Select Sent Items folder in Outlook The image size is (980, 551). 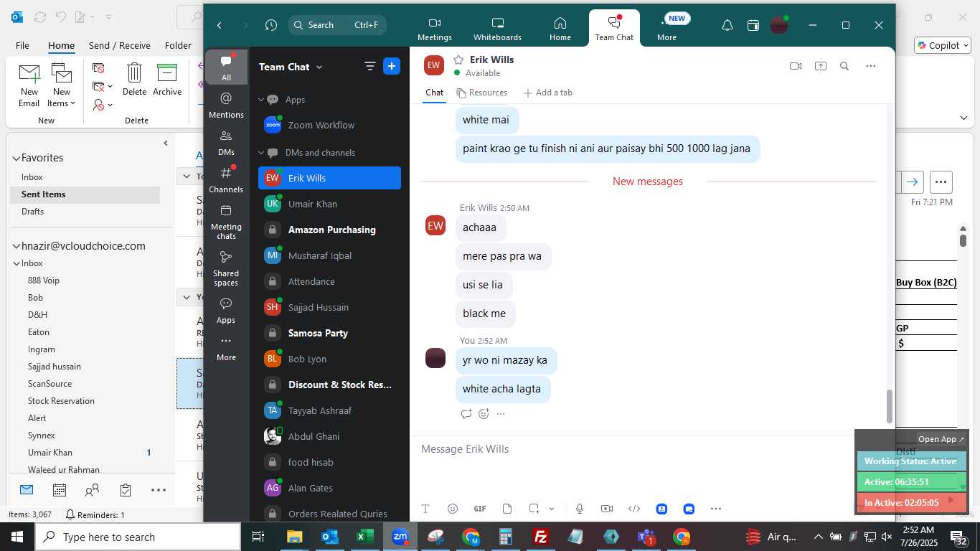tap(85, 194)
